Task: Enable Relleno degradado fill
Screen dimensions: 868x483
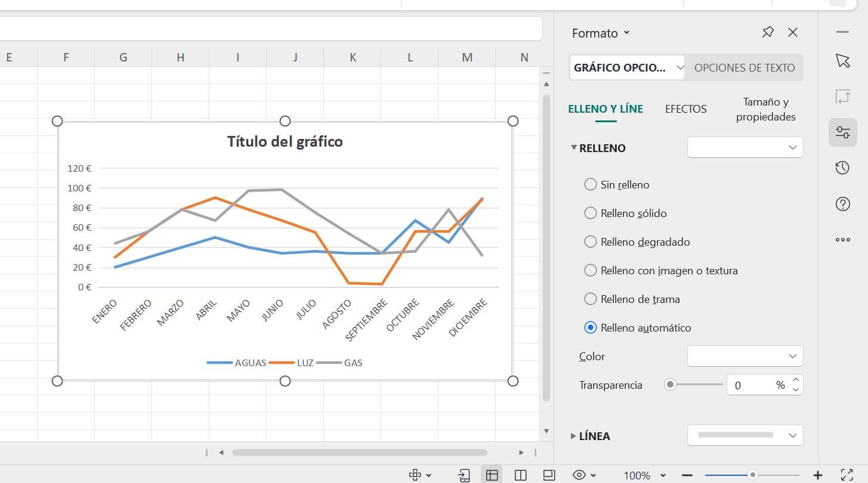Action: tap(591, 241)
